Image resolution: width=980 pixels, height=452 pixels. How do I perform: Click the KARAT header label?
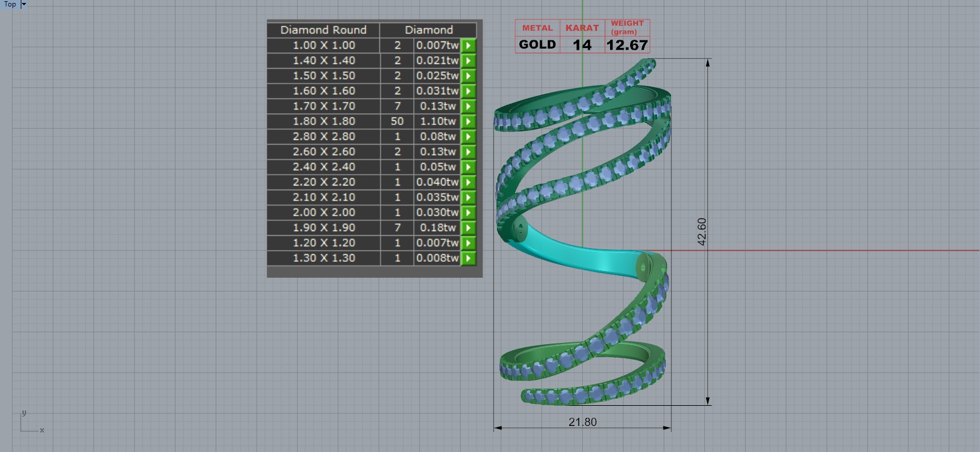(x=582, y=28)
